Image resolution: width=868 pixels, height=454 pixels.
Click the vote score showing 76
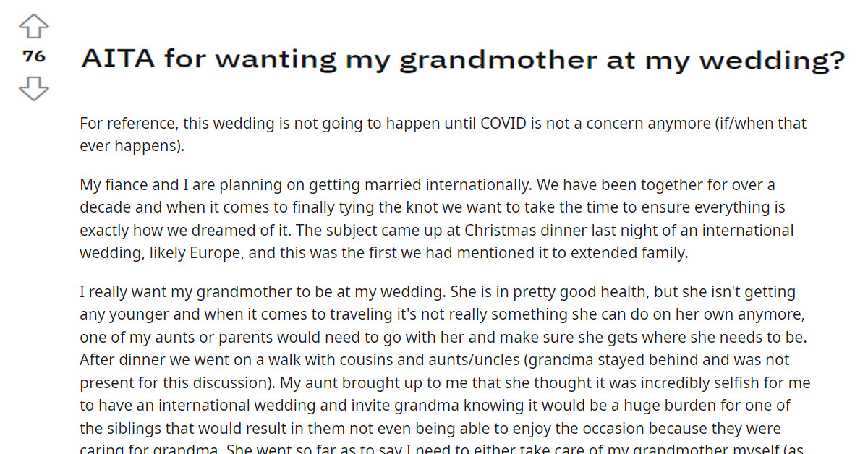[x=33, y=56]
